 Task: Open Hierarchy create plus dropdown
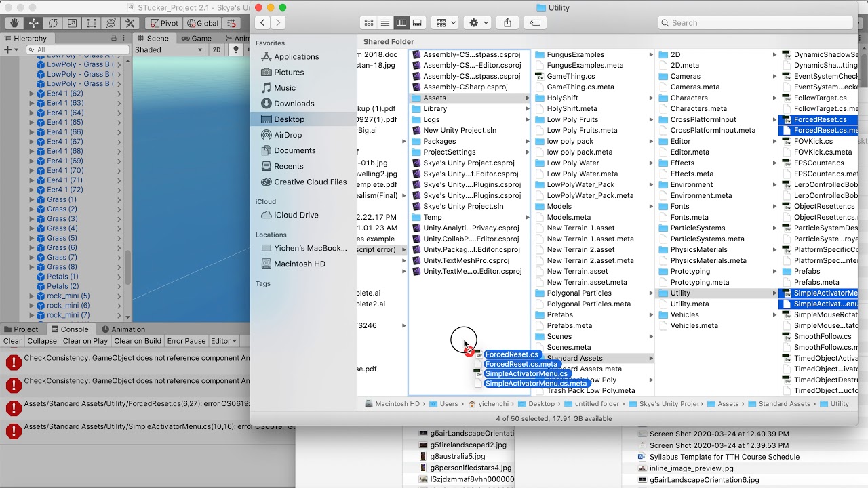[10, 49]
